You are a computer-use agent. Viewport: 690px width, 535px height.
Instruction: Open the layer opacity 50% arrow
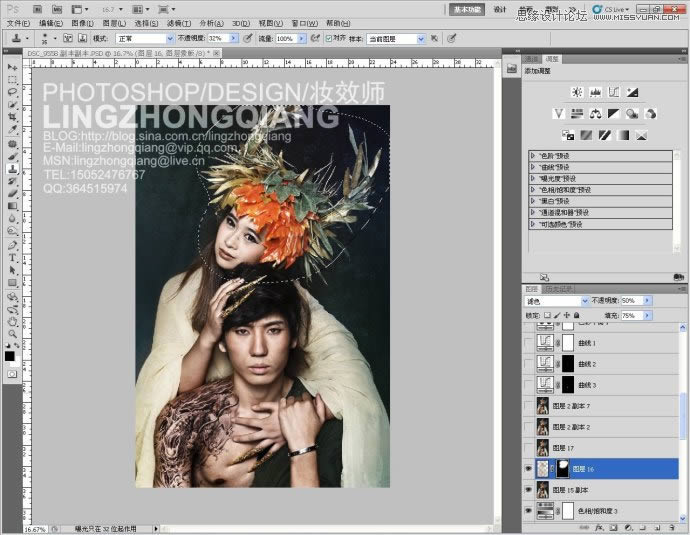pos(647,301)
